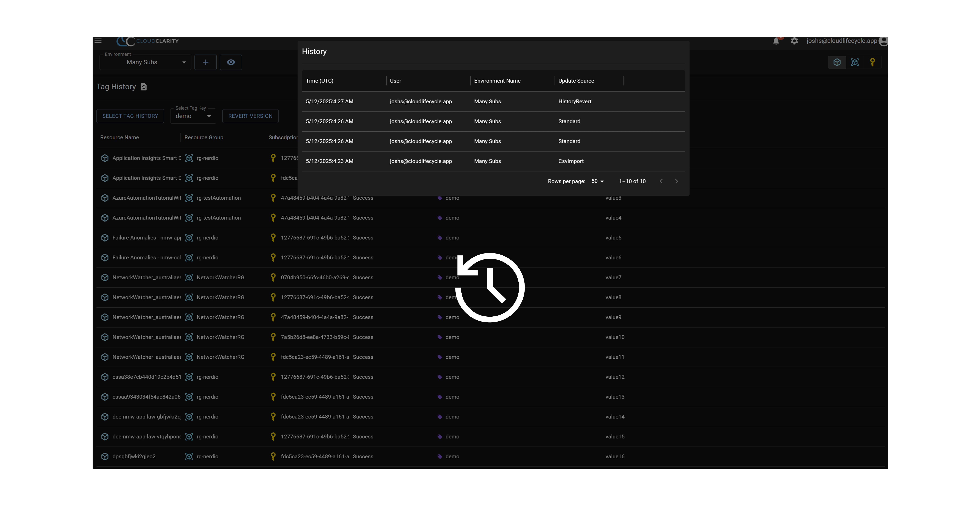Select the CsvImport history row
Image resolution: width=980 pixels, height=506 pixels.
493,161
